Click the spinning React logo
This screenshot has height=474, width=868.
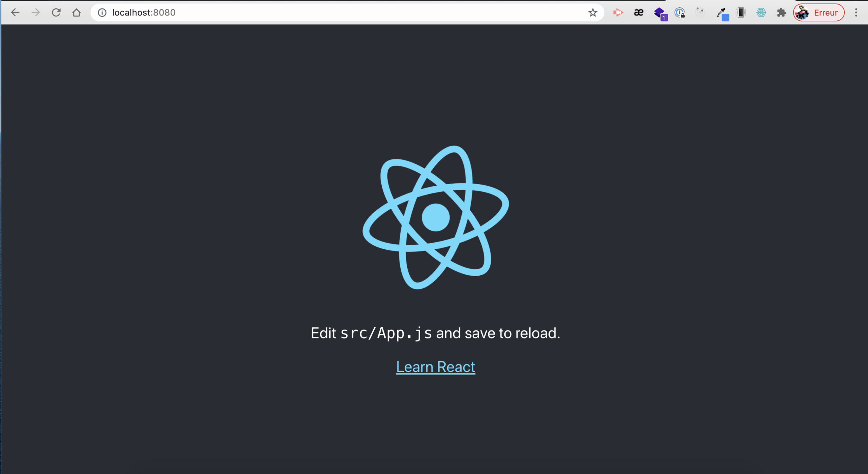pyautogui.click(x=435, y=217)
